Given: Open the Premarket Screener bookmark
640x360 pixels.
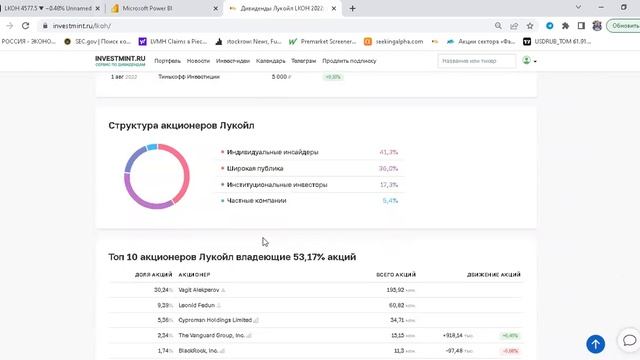Looking at the screenshot, I should (x=322, y=42).
